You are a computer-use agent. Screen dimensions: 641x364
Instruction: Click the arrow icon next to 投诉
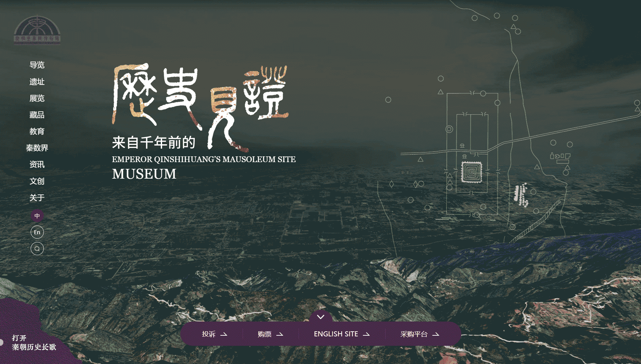coord(224,334)
